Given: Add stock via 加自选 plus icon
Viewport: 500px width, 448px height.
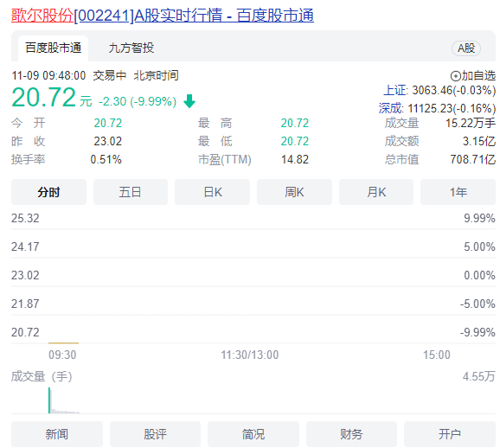Looking at the screenshot, I should point(455,76).
